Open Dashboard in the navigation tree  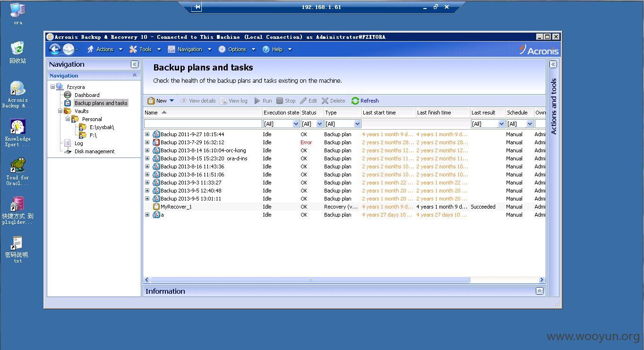87,95
